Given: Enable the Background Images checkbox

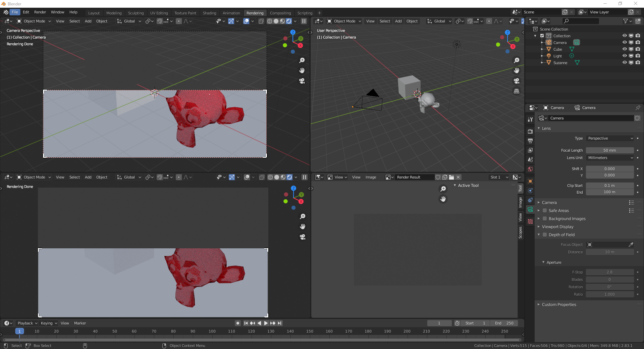Looking at the screenshot, I should pos(545,219).
